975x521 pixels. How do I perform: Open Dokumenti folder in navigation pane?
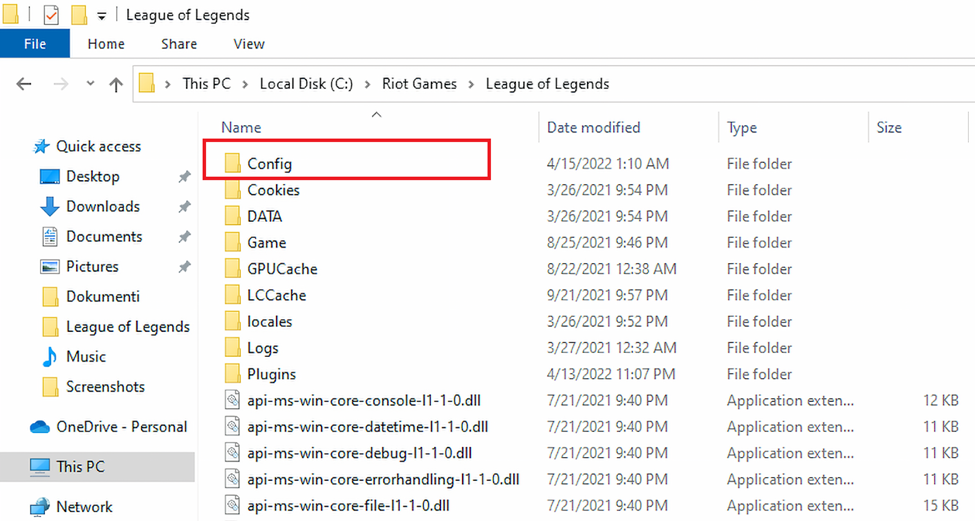coord(103,296)
